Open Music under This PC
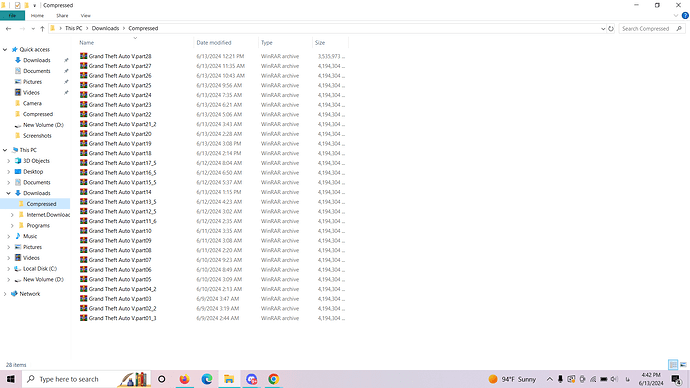Image resolution: width=690 pixels, height=388 pixels. (29, 236)
